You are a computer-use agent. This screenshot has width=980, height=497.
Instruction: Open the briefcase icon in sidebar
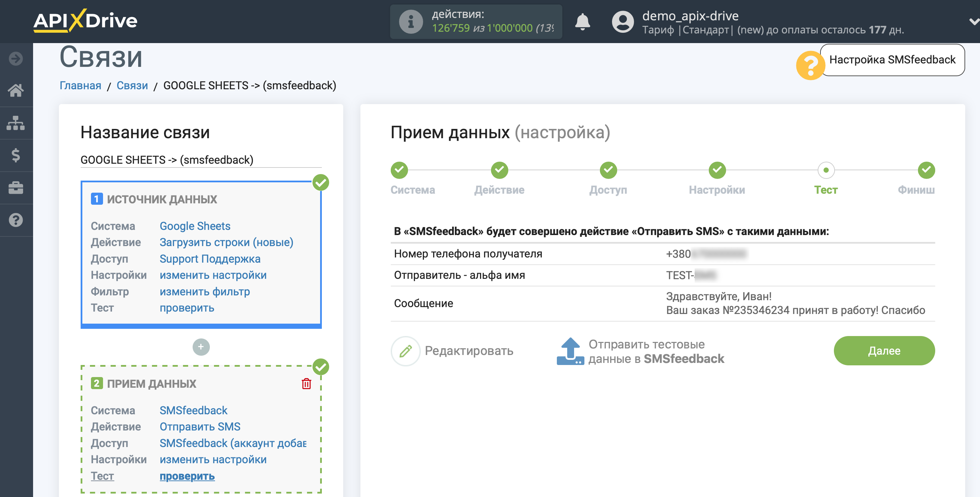tap(16, 187)
